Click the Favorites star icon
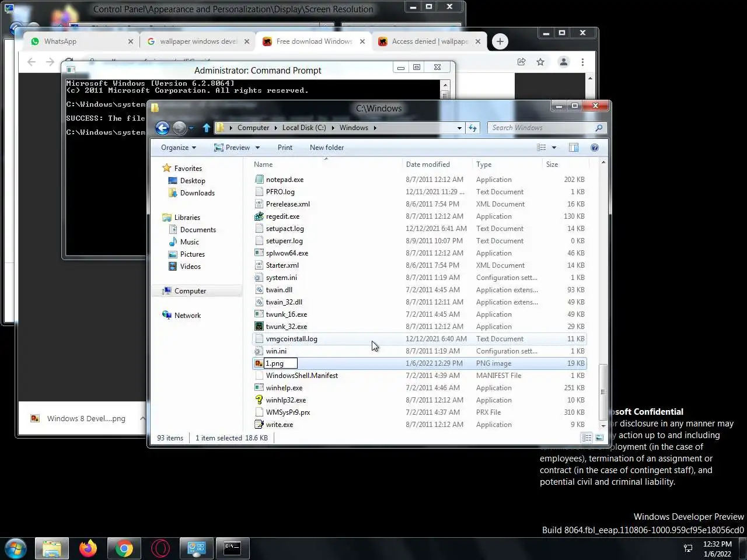747x560 pixels. (x=167, y=168)
